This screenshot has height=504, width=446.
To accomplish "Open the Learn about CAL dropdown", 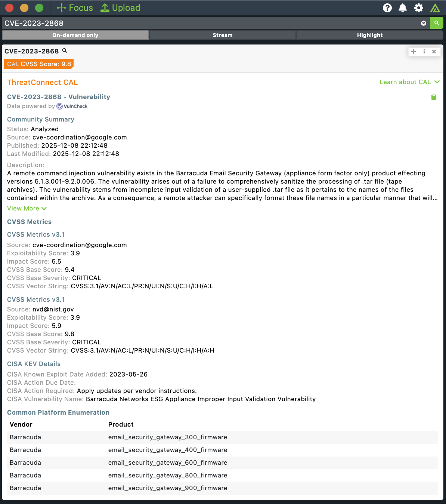I will point(409,82).
